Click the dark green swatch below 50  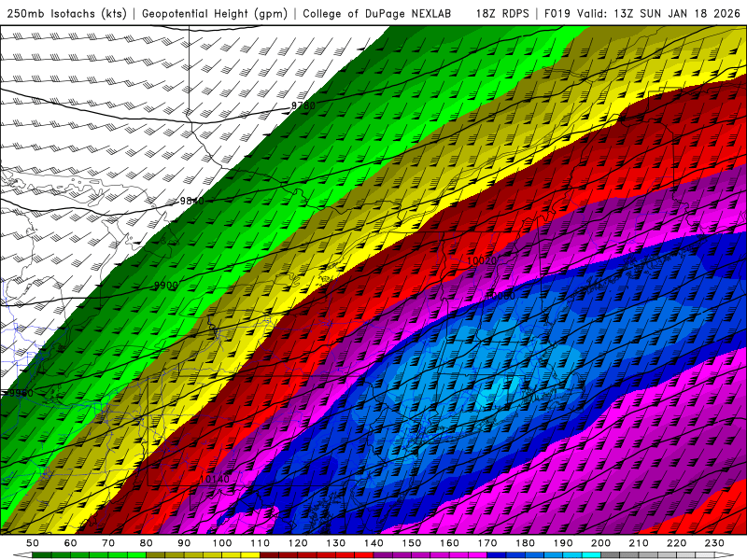(x=42, y=555)
